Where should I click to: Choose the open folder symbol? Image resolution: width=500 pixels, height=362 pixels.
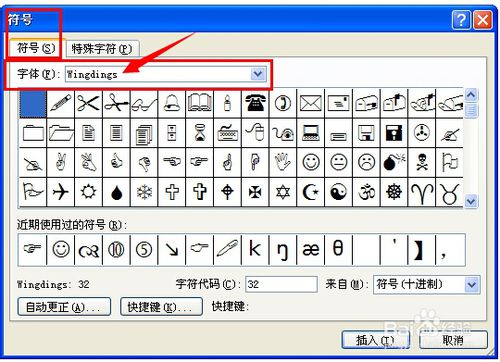61,133
